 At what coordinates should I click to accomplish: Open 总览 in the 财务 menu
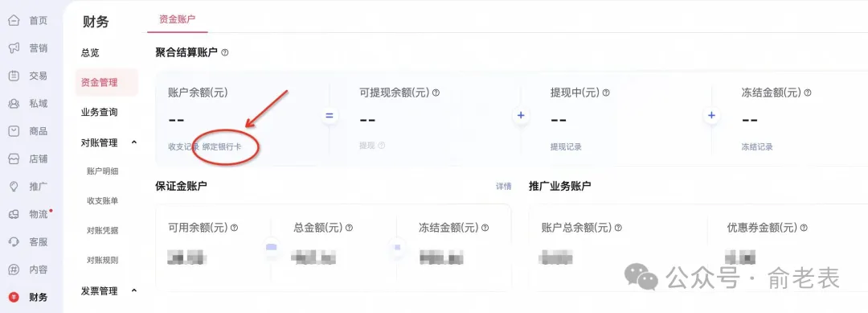(90, 52)
